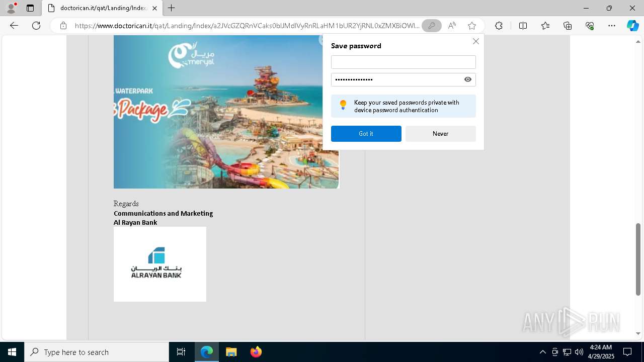This screenshot has height=362, width=644.
Task: Open Settings and more ellipsis menu
Action: (x=612, y=26)
